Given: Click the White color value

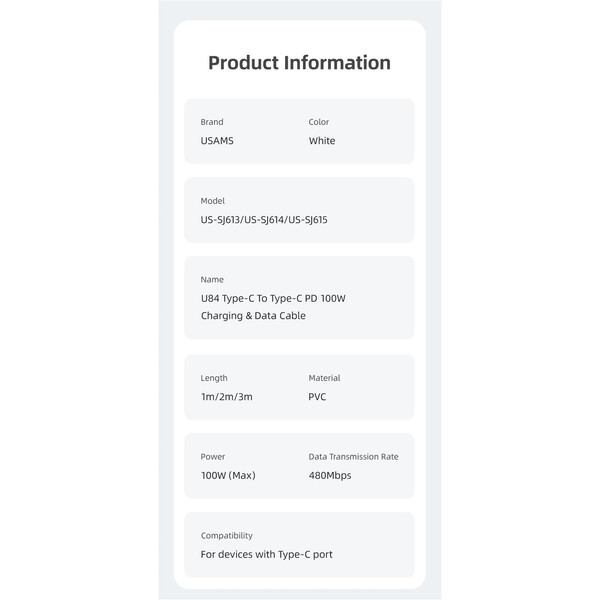Looking at the screenshot, I should pyautogui.click(x=322, y=141).
